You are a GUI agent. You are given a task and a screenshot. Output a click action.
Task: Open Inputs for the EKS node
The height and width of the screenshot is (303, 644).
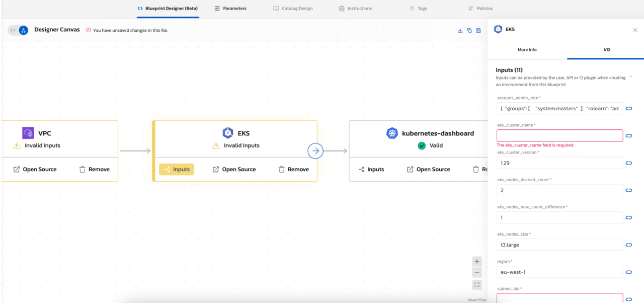[x=177, y=169]
